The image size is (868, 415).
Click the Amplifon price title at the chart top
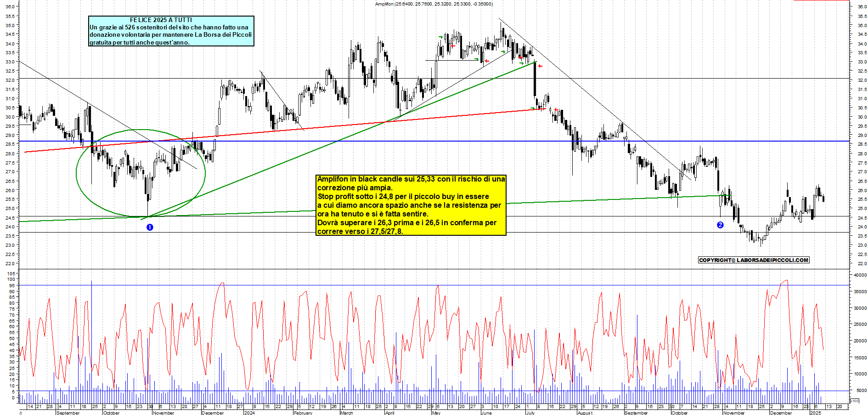click(434, 4)
